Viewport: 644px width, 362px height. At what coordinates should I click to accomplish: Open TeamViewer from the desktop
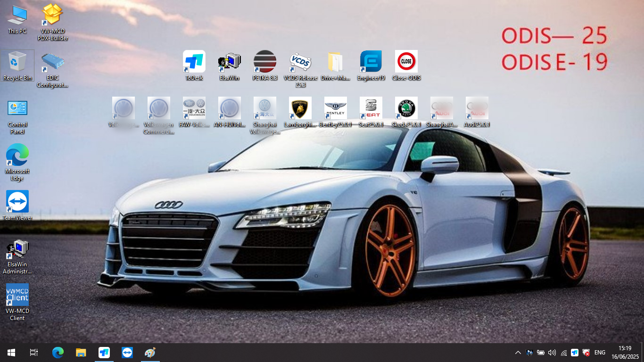click(17, 200)
